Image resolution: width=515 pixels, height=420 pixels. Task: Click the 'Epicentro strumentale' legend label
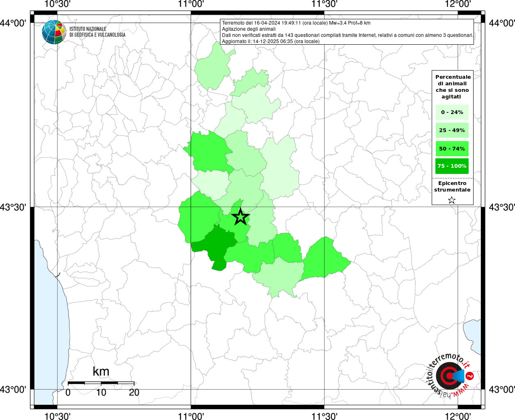(452, 186)
